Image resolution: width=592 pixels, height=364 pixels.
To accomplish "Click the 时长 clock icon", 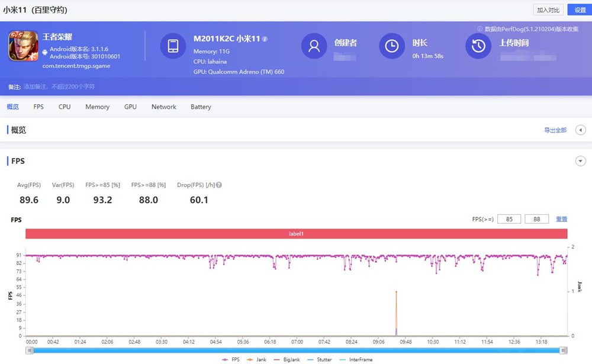I will tap(391, 46).
